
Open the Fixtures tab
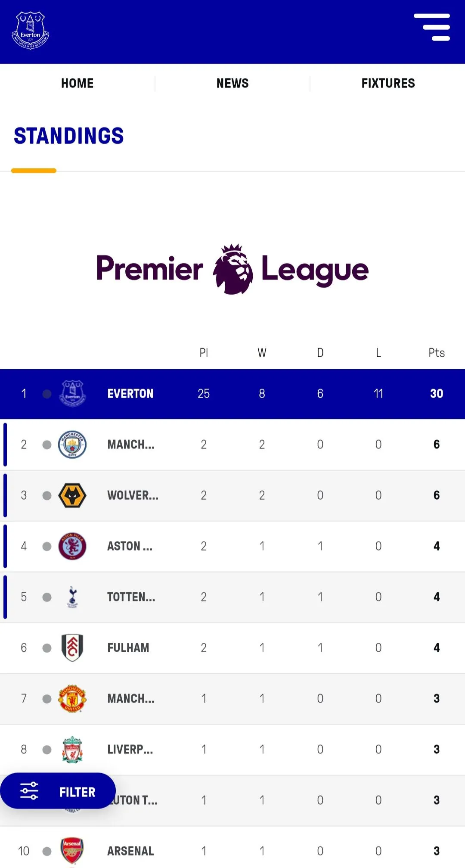tap(388, 83)
